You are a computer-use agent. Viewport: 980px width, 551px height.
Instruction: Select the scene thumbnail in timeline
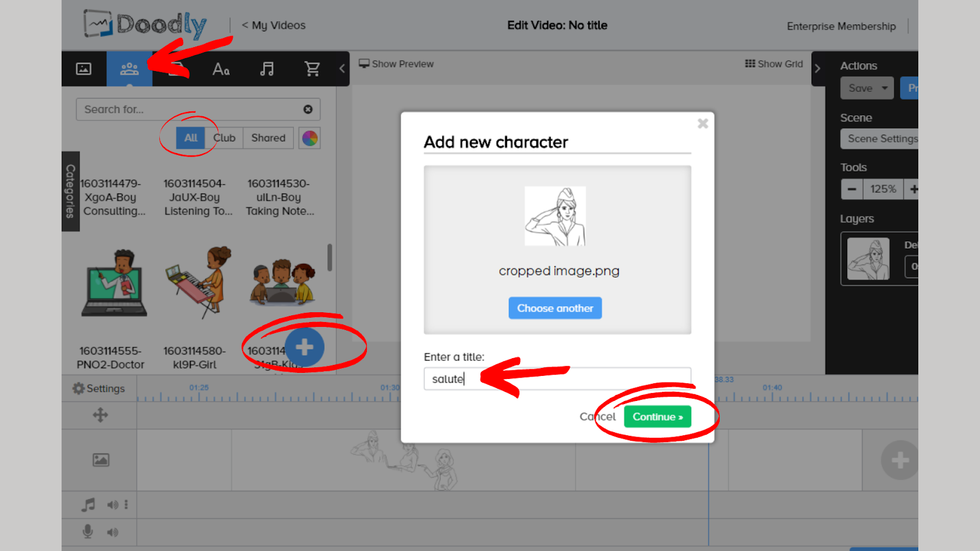(x=403, y=460)
